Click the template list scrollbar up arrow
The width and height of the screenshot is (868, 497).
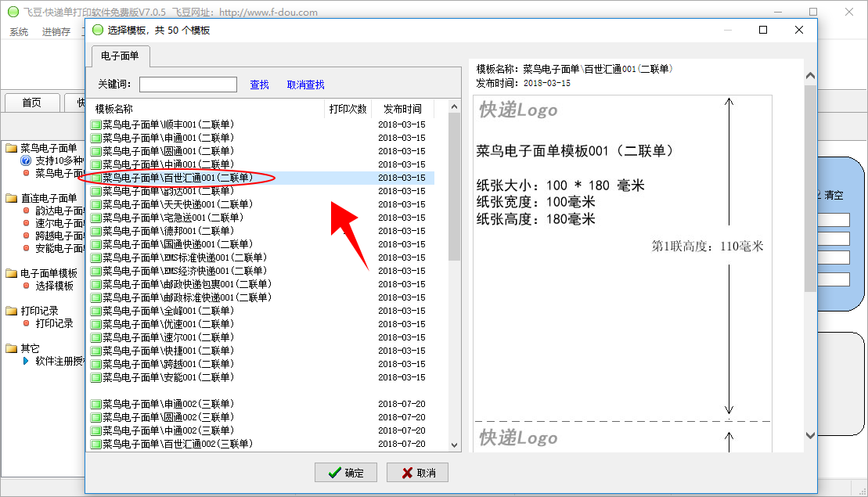click(x=455, y=106)
